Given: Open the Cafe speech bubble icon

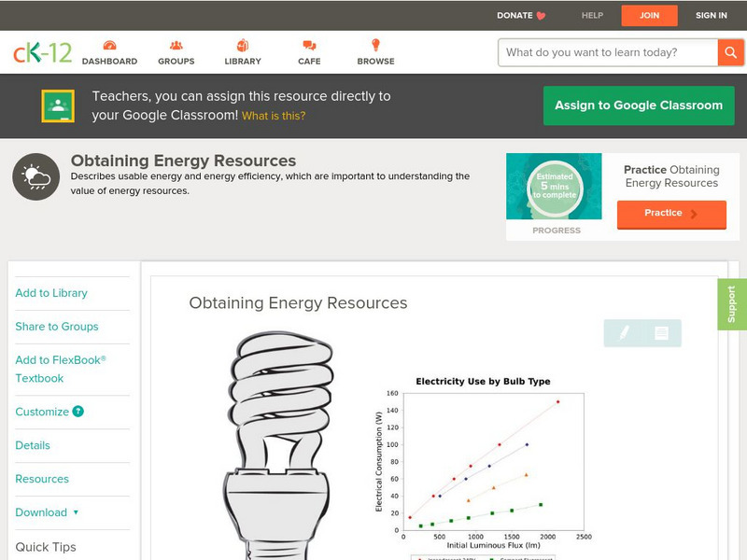Looking at the screenshot, I should click(x=308, y=44).
